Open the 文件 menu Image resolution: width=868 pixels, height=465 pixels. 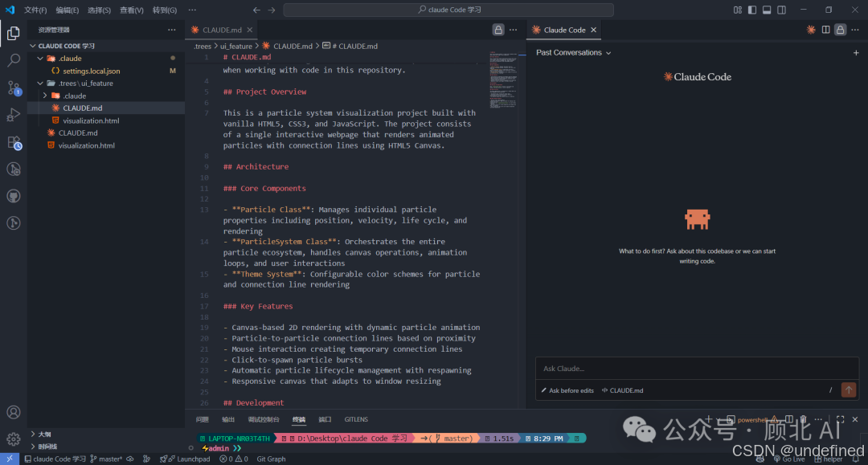pyautogui.click(x=35, y=10)
